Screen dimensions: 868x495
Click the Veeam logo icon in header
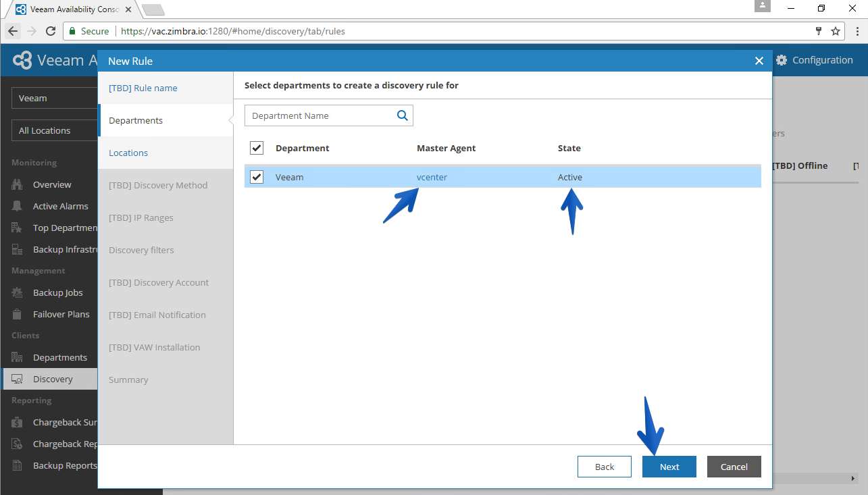22,60
